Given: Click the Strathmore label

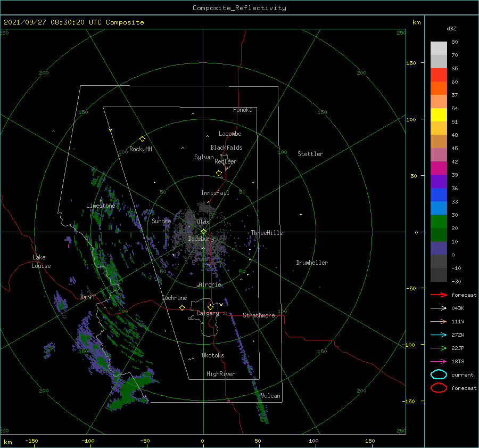Looking at the screenshot, I should 259,315.
